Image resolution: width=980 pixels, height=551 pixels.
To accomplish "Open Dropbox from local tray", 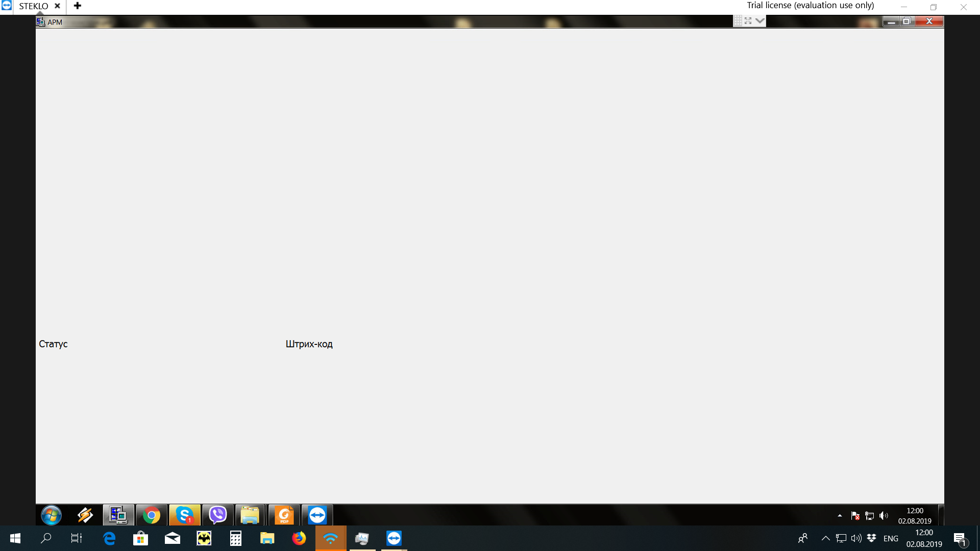I will click(872, 538).
